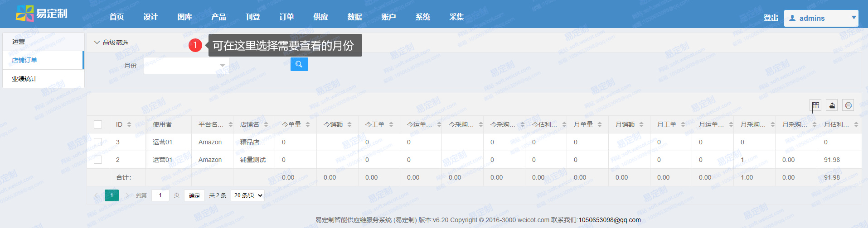Click the 登出 logout link
The width and height of the screenshot is (868, 228).
pos(771,18)
